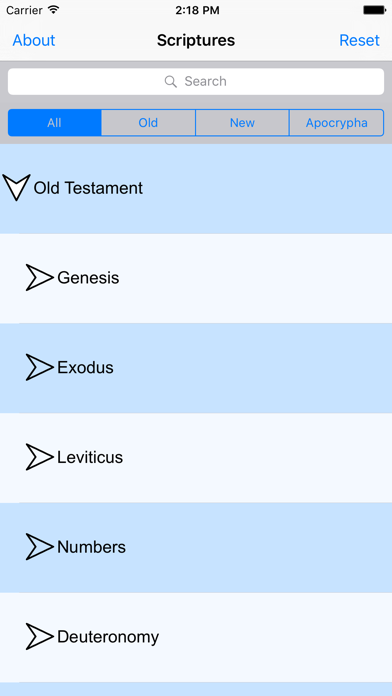Expand the Numbers arrow icon
Image resolution: width=392 pixels, height=696 pixels.
pos(39,547)
